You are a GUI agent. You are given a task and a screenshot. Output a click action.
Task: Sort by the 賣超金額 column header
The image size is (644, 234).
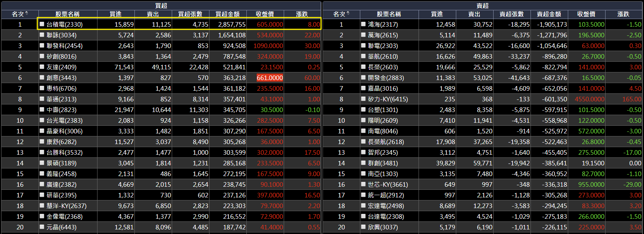[549, 14]
